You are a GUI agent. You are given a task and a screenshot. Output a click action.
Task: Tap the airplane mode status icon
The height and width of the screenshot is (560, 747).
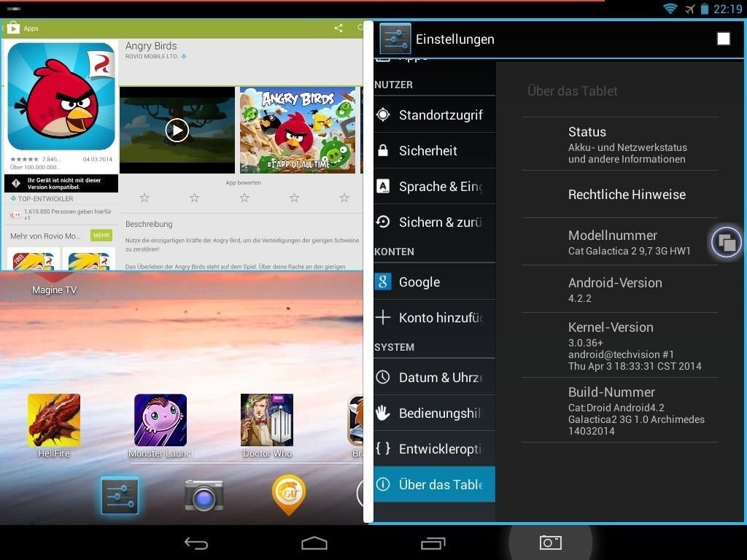coord(690,9)
